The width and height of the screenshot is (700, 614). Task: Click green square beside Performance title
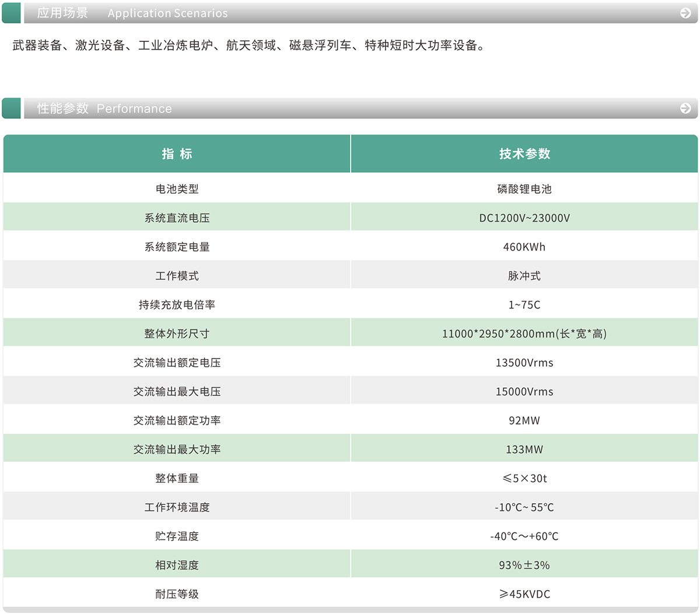[x=12, y=108]
